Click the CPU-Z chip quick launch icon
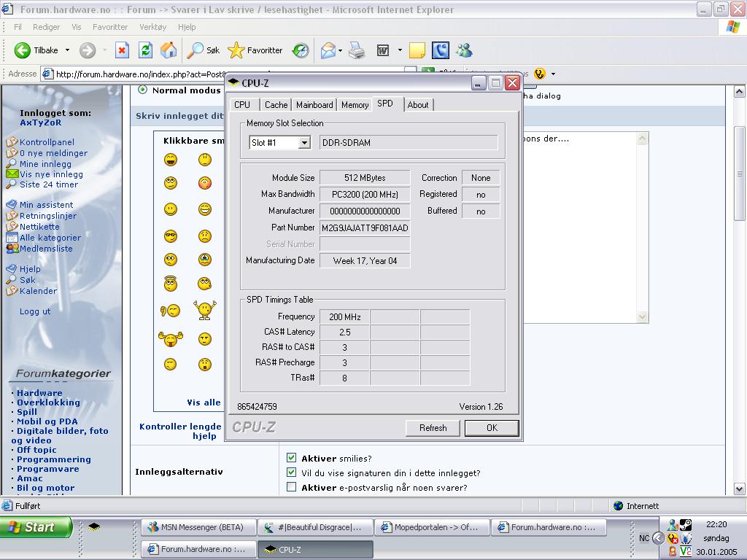This screenshot has height=560, width=747. 94,526
